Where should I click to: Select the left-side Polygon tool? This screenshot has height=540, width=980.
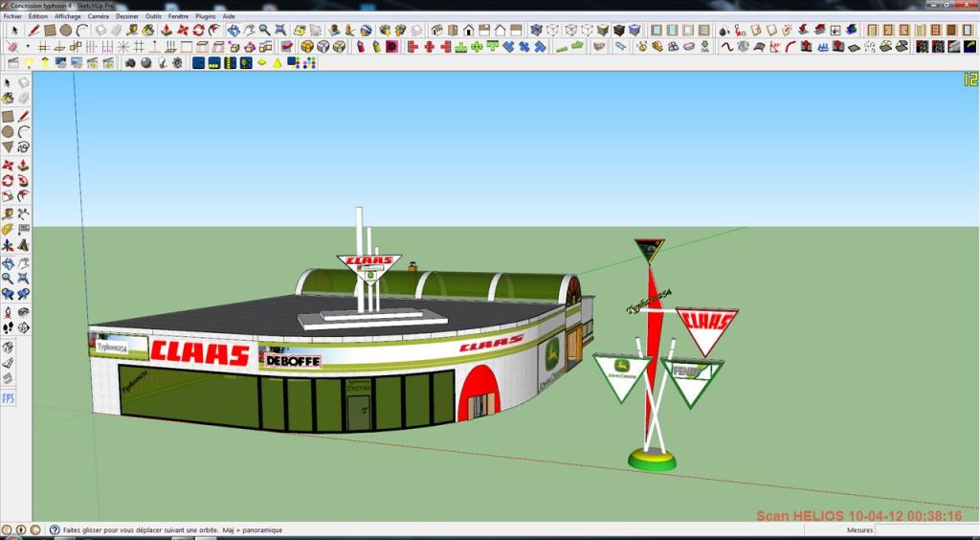tap(8, 146)
